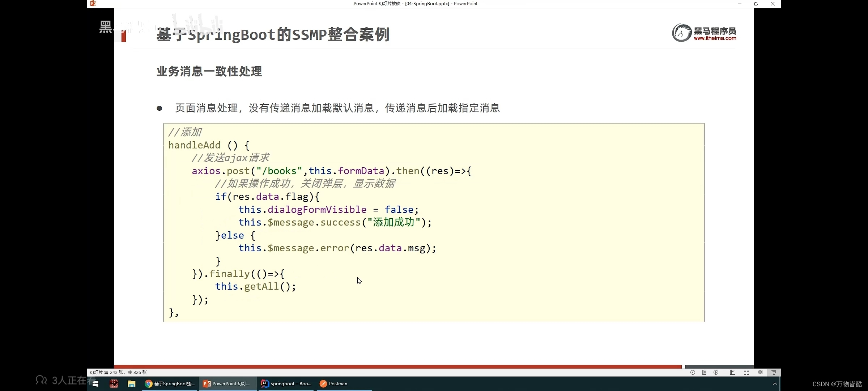Image resolution: width=868 pixels, height=391 pixels.
Task: Switch to Slide Sorter view icon
Action: click(746, 372)
